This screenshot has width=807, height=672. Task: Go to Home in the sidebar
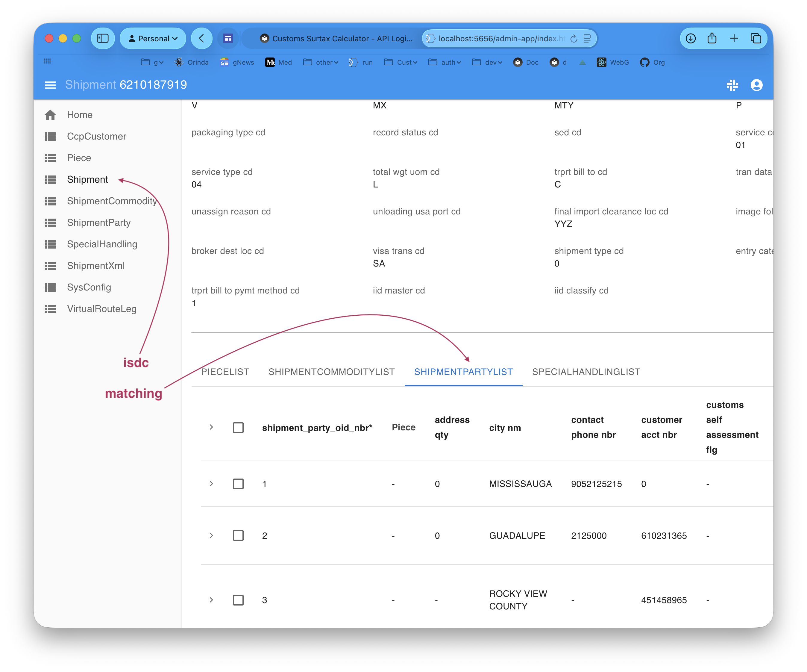point(80,115)
